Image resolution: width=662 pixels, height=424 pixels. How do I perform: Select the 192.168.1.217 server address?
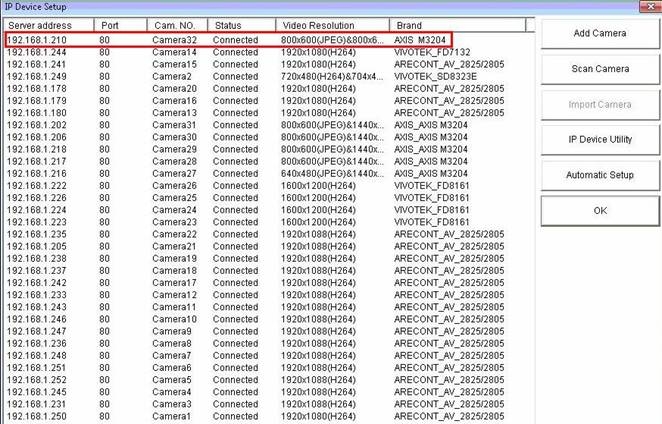coord(37,162)
